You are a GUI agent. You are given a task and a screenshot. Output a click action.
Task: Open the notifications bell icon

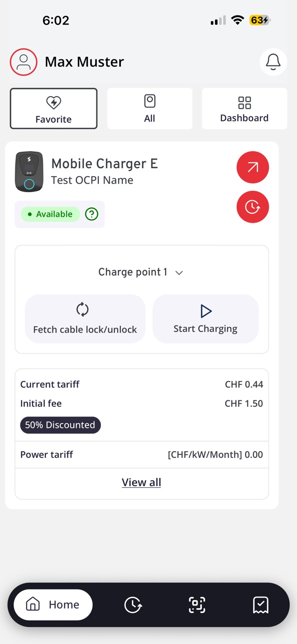pos(273,62)
